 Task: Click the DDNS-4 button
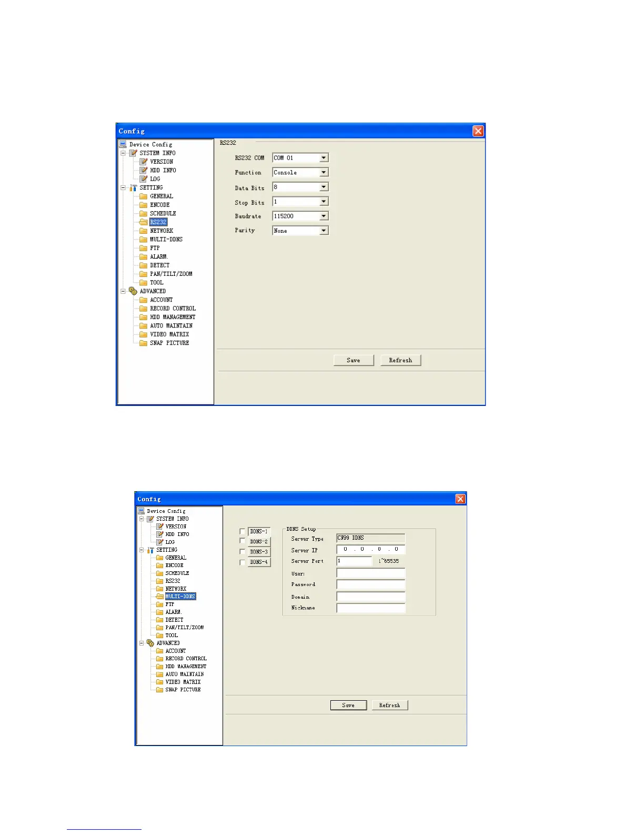tap(259, 562)
